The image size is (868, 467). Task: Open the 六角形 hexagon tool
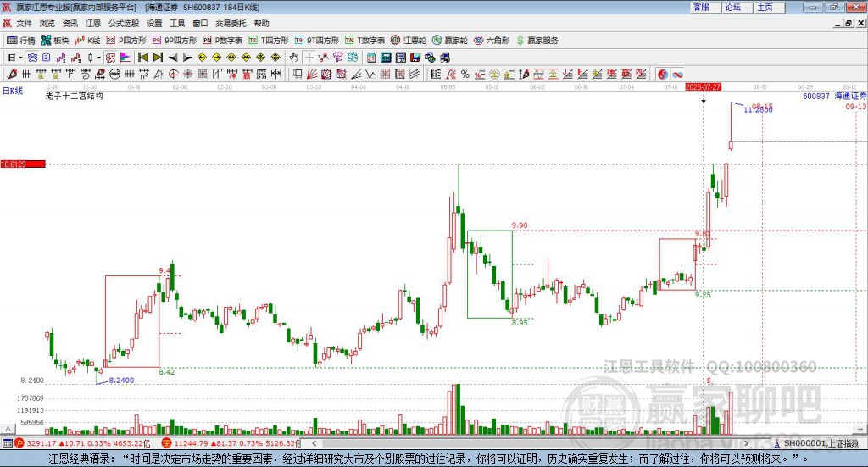492,41
